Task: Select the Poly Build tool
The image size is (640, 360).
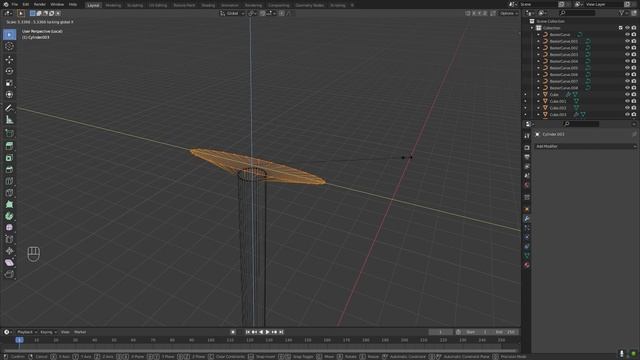Action: click(9, 204)
